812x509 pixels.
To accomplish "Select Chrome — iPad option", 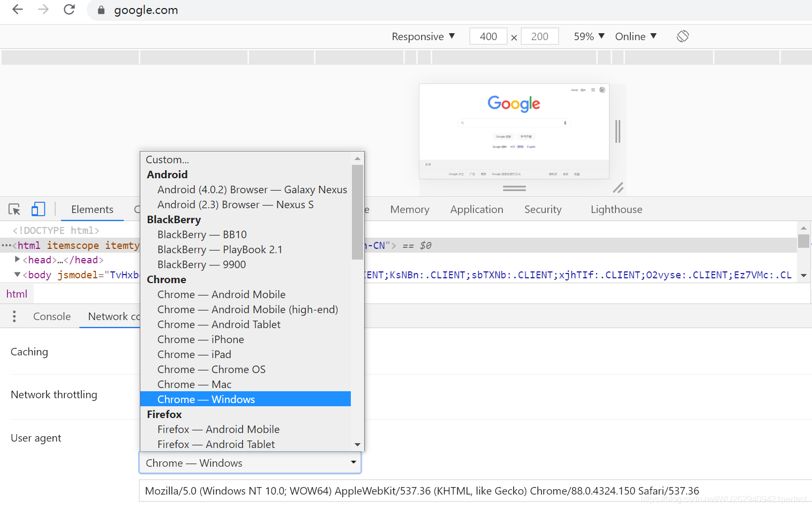I will click(x=245, y=354).
